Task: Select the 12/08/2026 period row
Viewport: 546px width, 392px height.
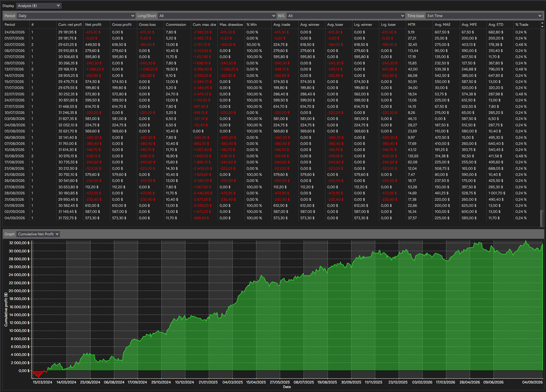Action: point(272,156)
